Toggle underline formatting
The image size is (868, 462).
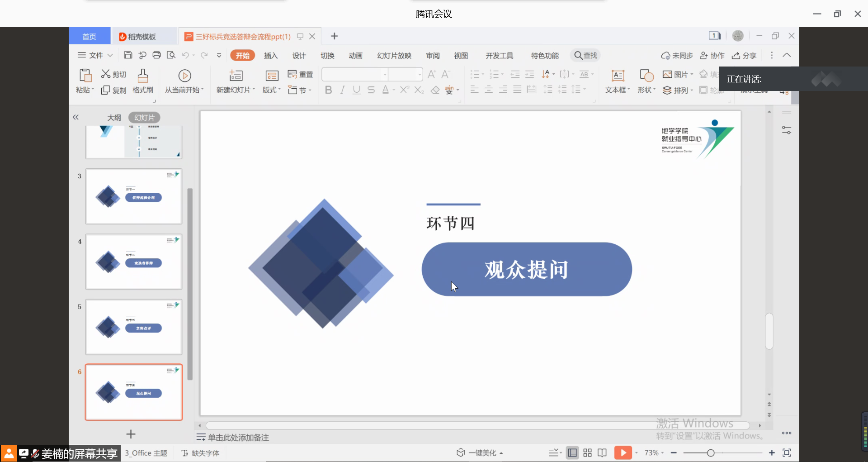357,90
